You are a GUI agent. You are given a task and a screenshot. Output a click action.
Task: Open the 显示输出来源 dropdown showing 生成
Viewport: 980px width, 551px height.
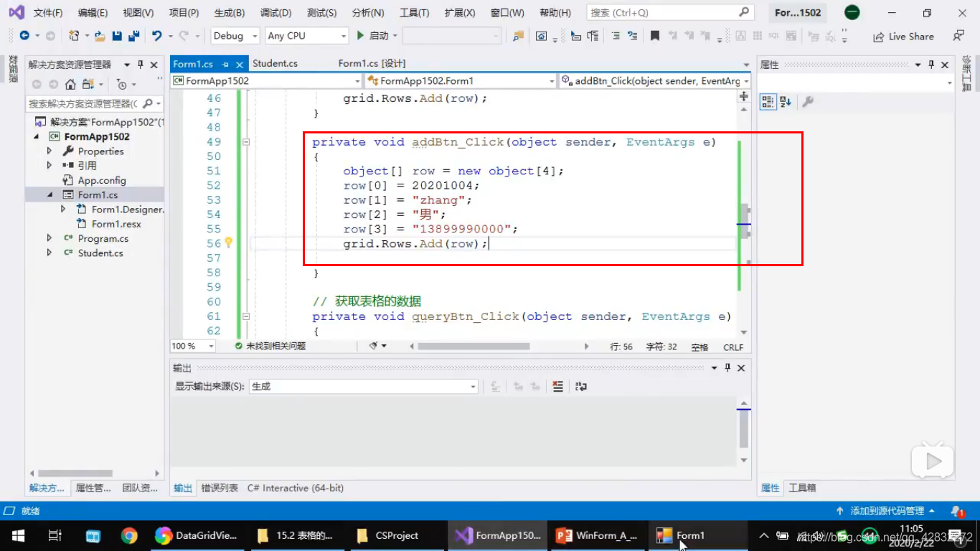(x=364, y=387)
